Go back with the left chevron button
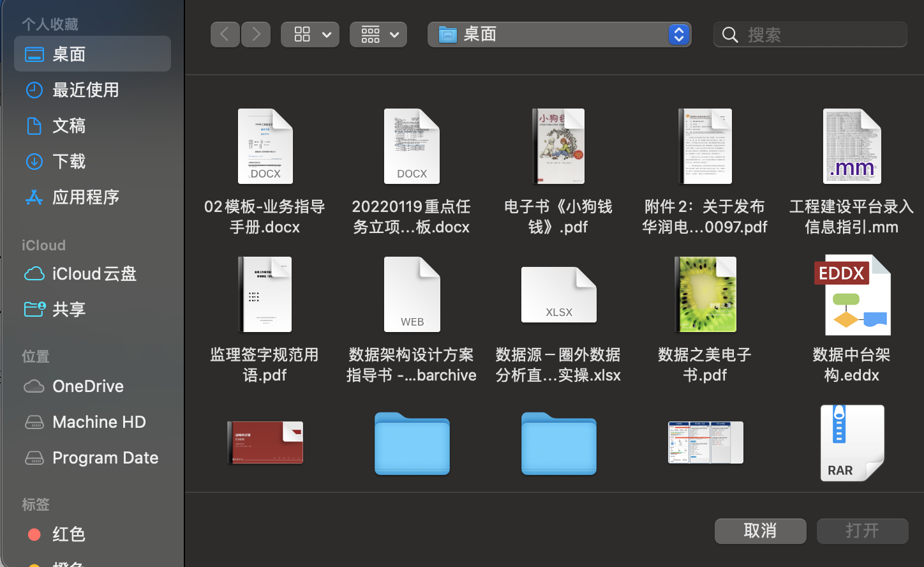Viewport: 924px width, 567px height. click(x=225, y=34)
